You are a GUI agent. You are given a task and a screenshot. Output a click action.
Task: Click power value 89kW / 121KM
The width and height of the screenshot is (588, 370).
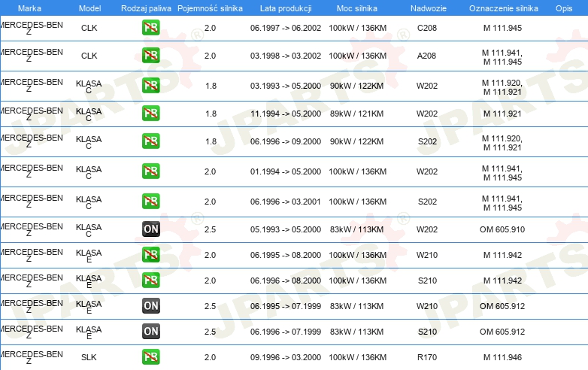(356, 114)
